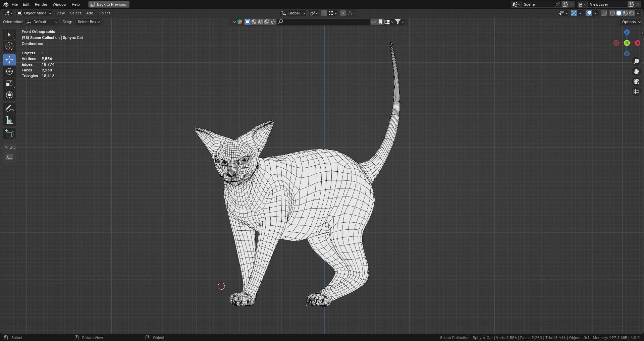Click the blue Z axis of navigation gizmo
This screenshot has height=341, width=644.
pyautogui.click(x=627, y=32)
